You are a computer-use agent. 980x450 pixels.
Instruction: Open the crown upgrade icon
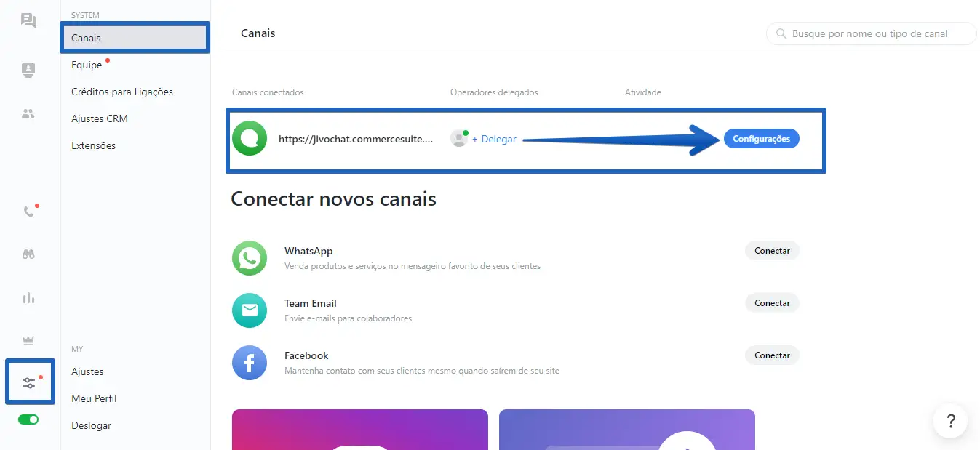click(x=28, y=340)
